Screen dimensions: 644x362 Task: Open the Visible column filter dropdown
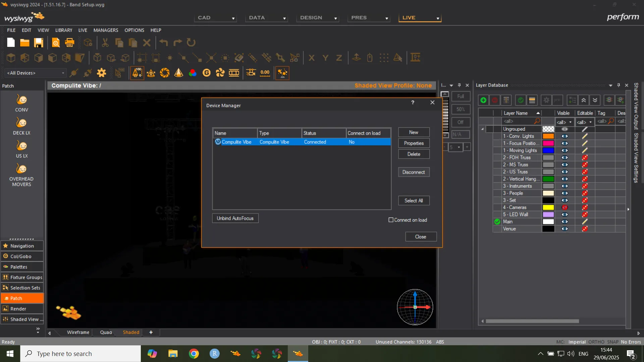pos(565,122)
